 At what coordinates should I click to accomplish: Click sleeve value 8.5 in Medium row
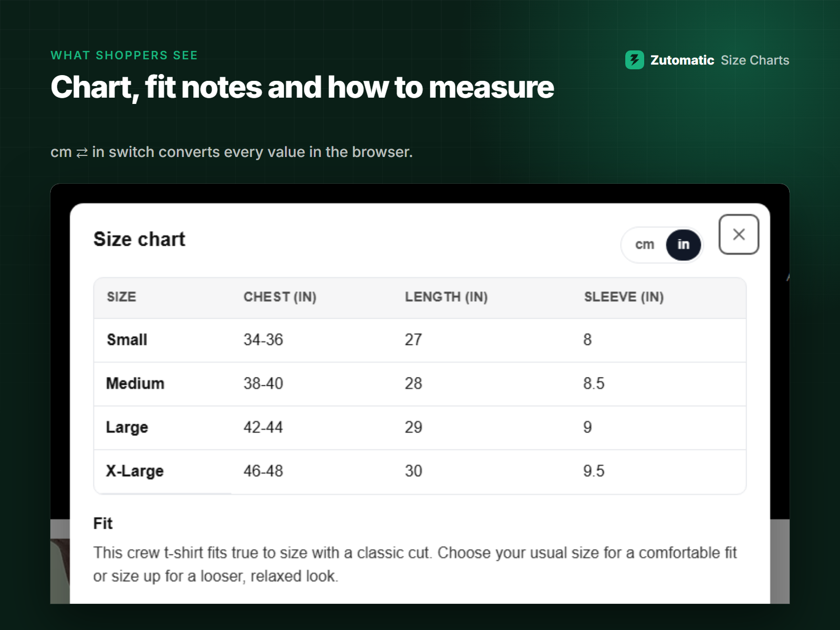coord(594,383)
